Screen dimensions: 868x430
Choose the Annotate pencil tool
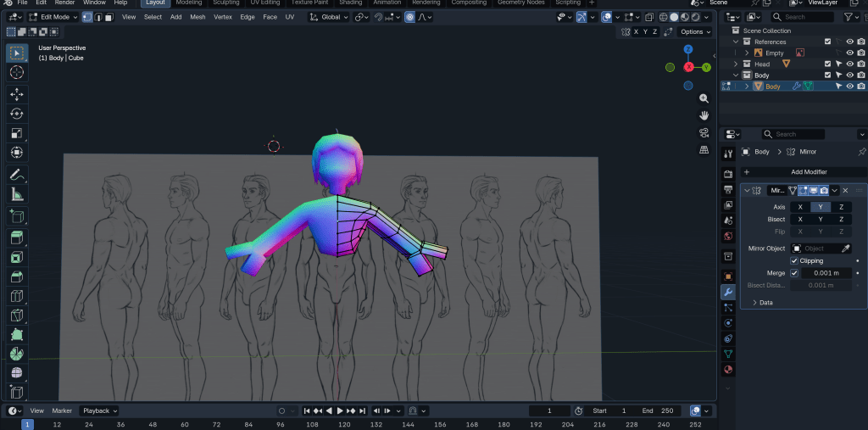click(x=17, y=175)
